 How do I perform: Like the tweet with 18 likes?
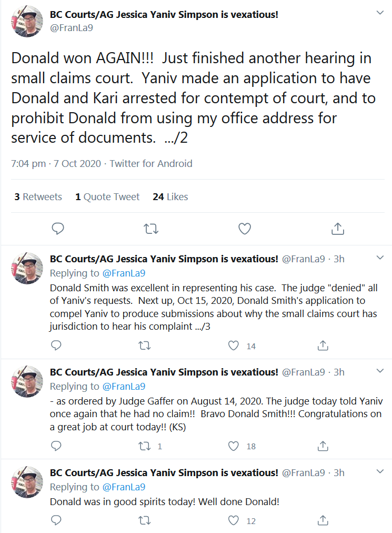234,446
